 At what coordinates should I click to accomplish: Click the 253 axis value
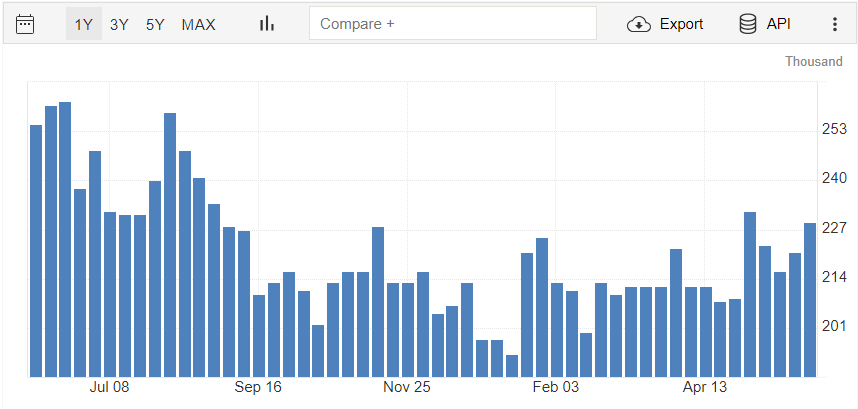coord(834,130)
